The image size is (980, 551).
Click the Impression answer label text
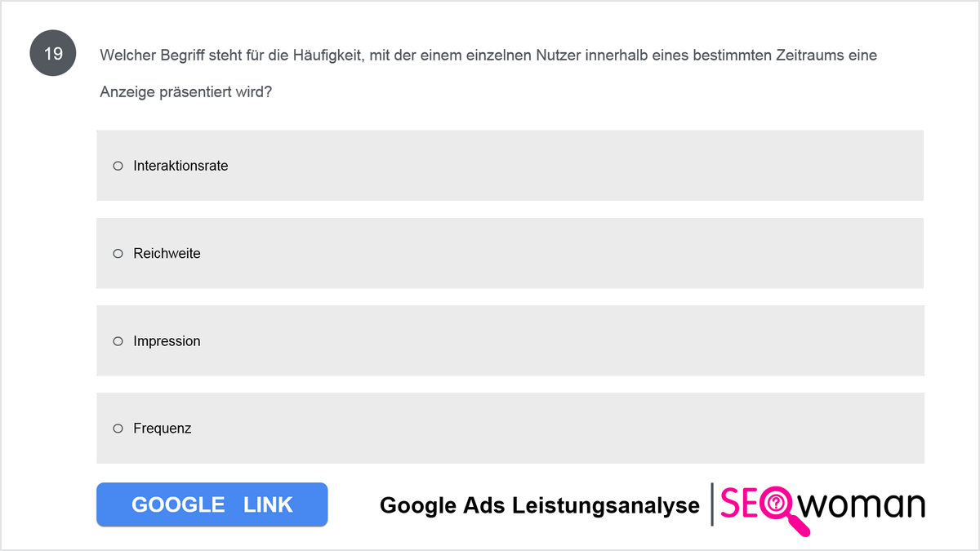167,341
